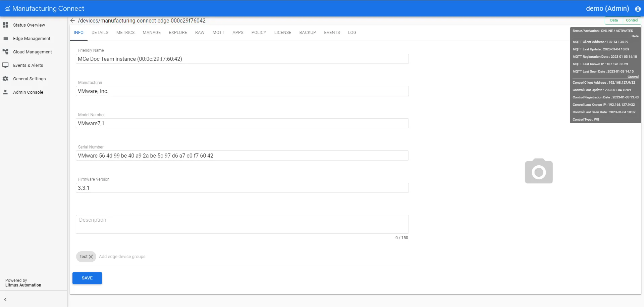
Task: Open the APPS tab
Action: tap(238, 33)
